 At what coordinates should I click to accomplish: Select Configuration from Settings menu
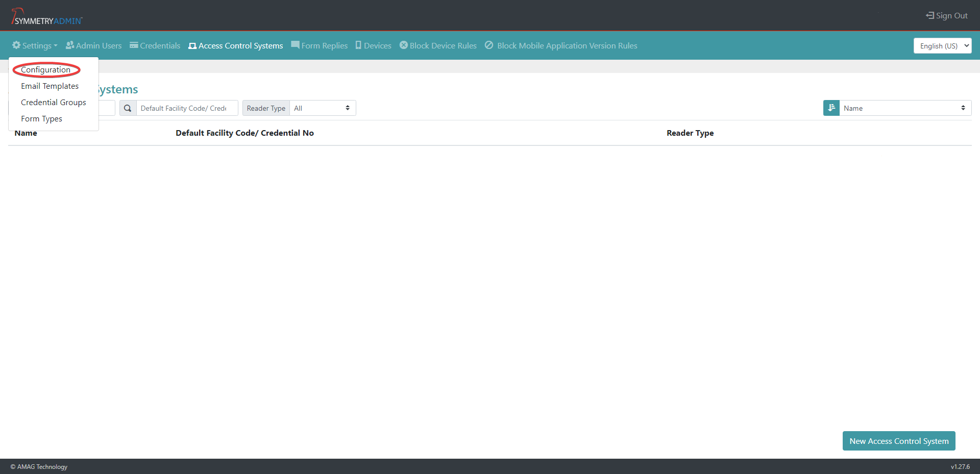(x=46, y=70)
